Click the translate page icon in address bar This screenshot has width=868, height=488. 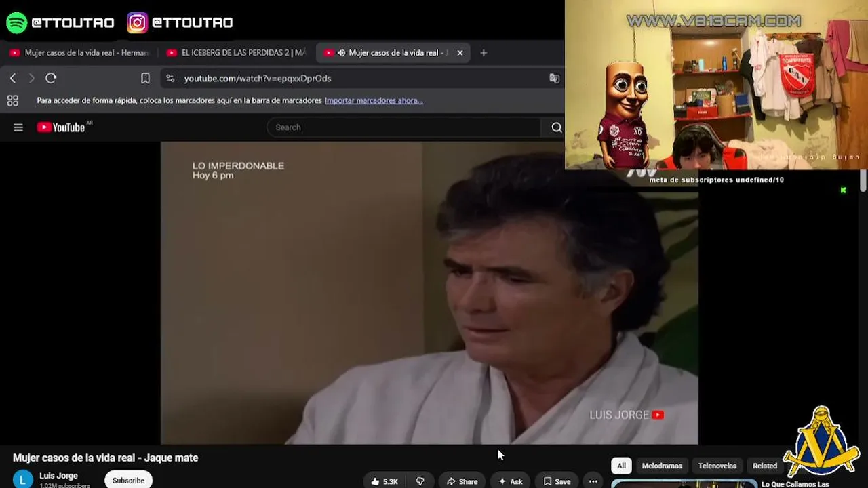(x=554, y=79)
